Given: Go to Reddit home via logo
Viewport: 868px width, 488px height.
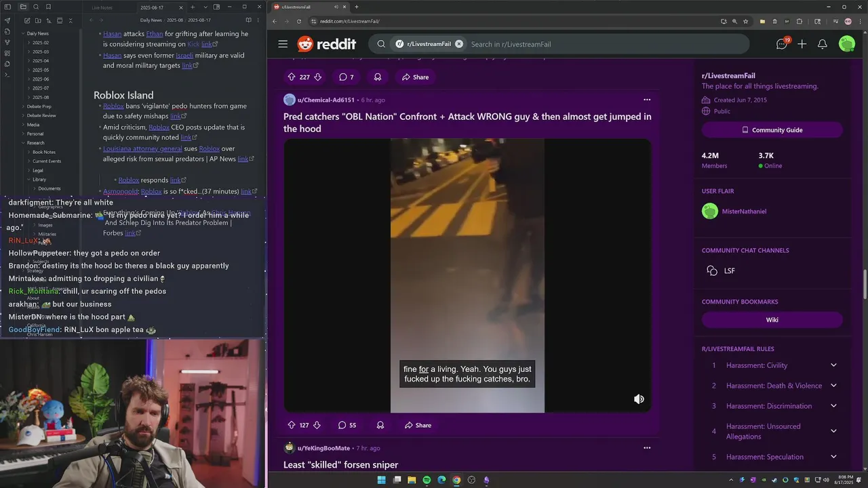Looking at the screenshot, I should click(326, 44).
